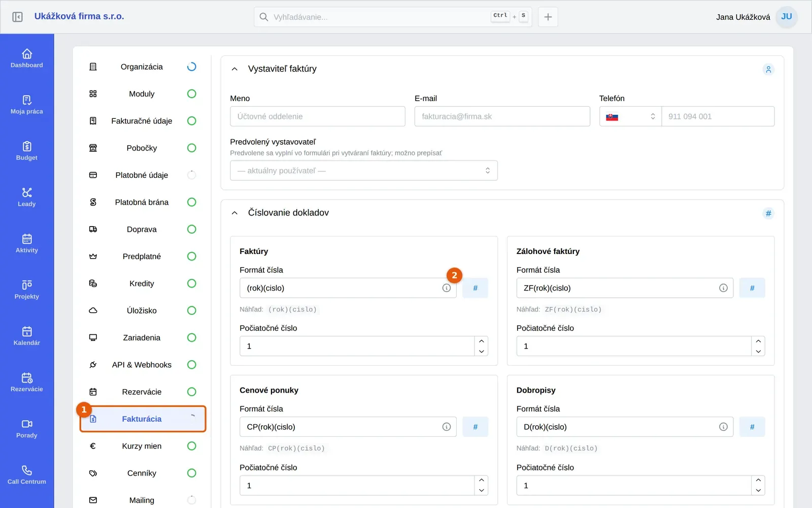Open the phone country flag selector

pos(630,116)
